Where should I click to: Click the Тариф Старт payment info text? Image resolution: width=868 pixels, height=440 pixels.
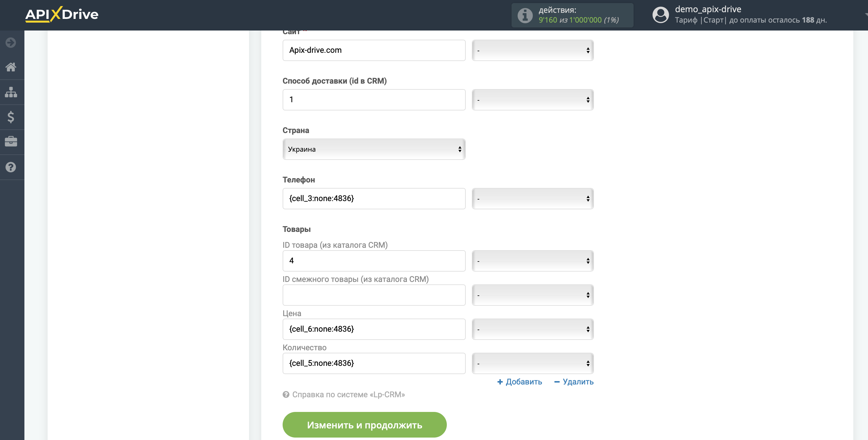[x=751, y=20]
